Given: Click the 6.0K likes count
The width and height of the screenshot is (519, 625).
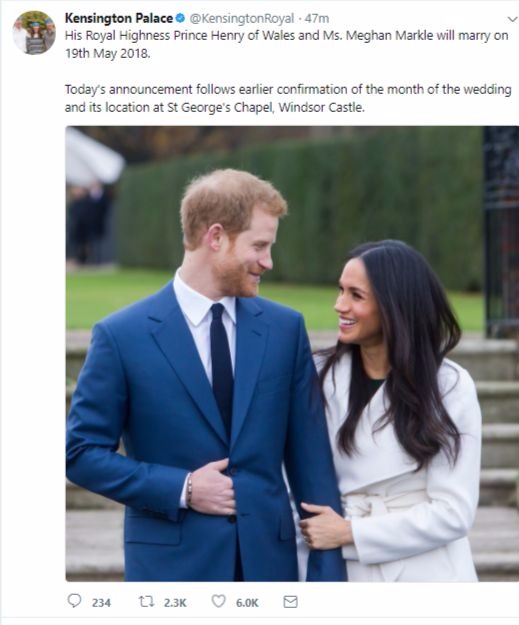Looking at the screenshot, I should coord(247,603).
